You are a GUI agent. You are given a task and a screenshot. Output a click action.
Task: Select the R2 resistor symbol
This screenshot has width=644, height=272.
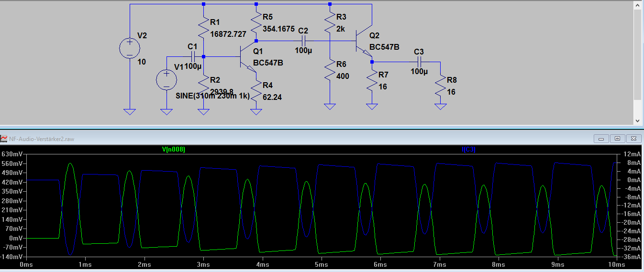coord(204,84)
